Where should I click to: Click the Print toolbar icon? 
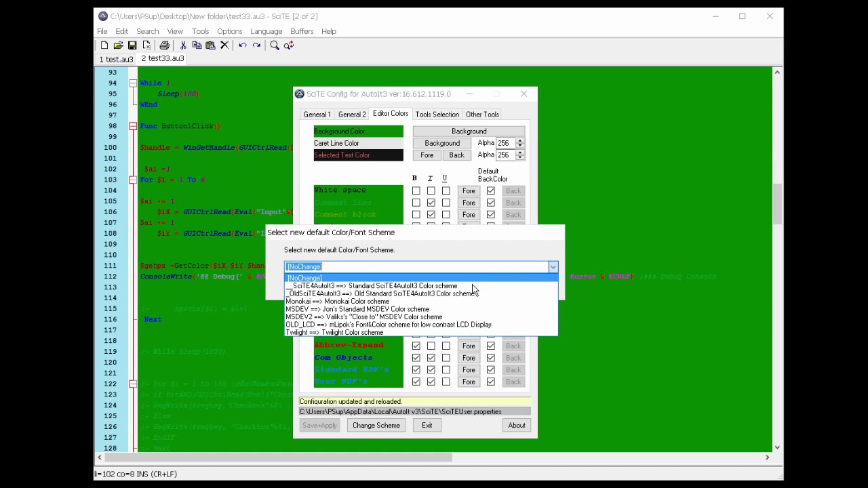(x=164, y=45)
